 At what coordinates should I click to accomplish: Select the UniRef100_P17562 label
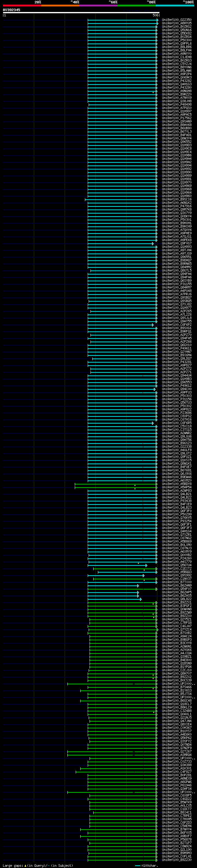coord(176,118)
